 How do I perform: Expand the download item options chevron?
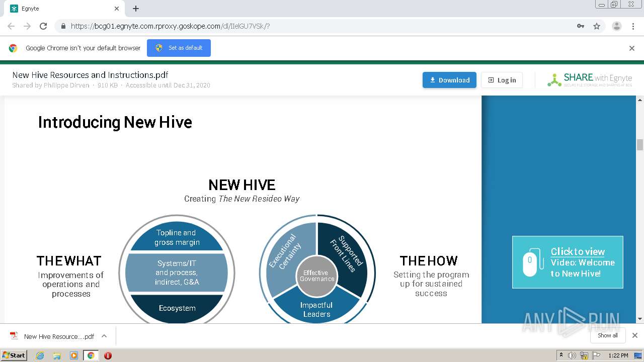tap(104, 336)
